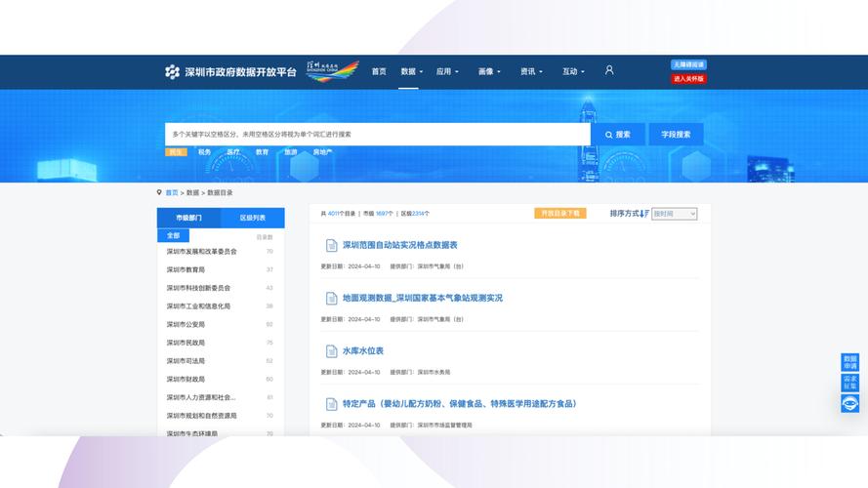The width and height of the screenshot is (868, 488).
Task: Expand the 互动 navigation menu
Action: [573, 71]
